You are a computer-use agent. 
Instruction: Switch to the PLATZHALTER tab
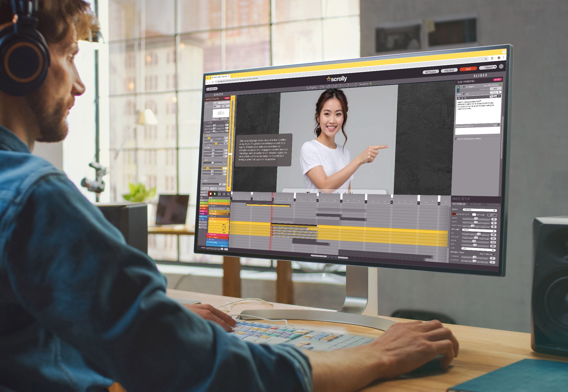coord(492,205)
